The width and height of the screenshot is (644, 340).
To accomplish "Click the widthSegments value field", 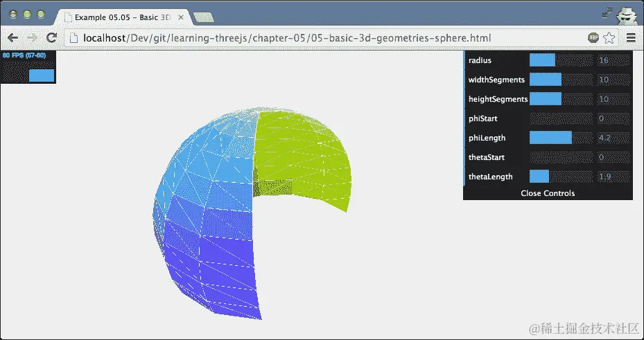I will 613,80.
